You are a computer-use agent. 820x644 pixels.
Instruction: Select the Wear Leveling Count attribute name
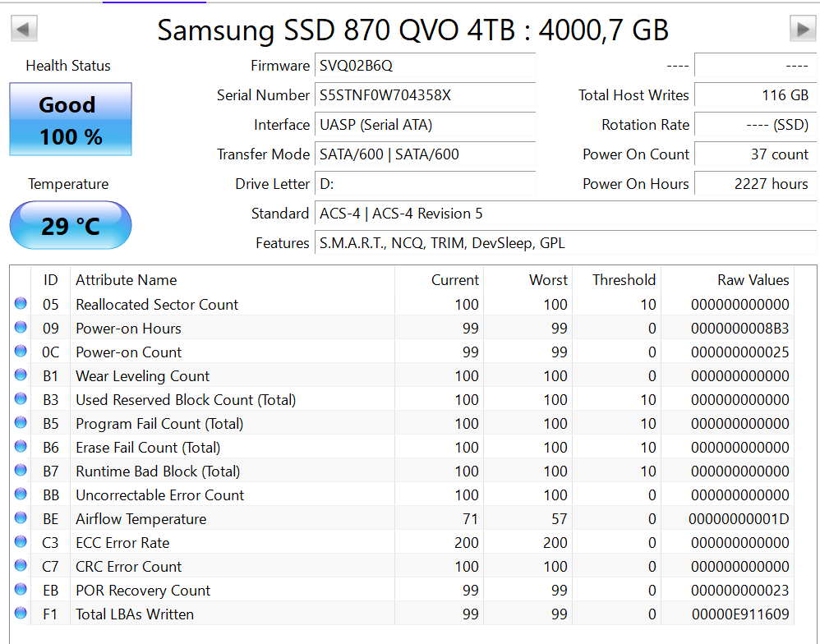[x=142, y=376]
